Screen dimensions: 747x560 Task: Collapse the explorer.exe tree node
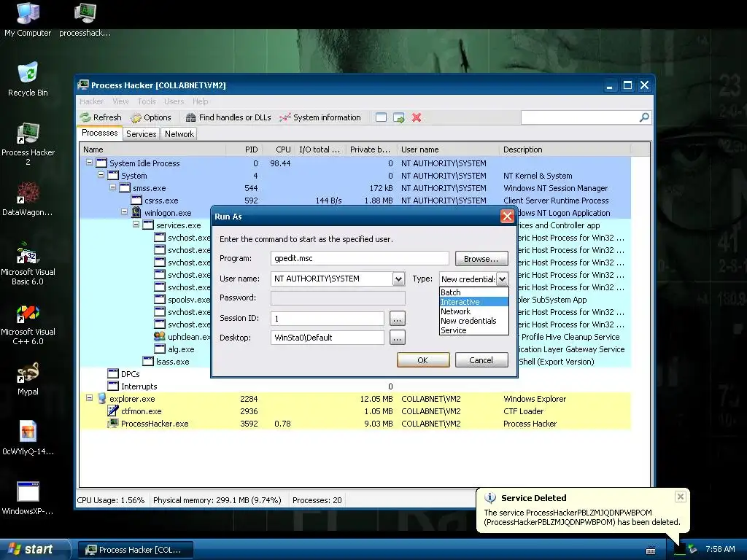89,397
